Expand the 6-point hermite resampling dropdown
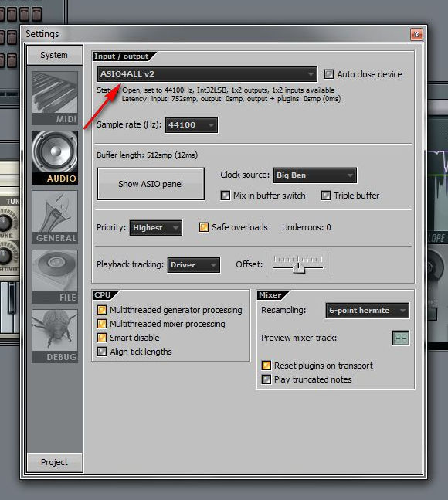448x500 pixels. [x=368, y=311]
